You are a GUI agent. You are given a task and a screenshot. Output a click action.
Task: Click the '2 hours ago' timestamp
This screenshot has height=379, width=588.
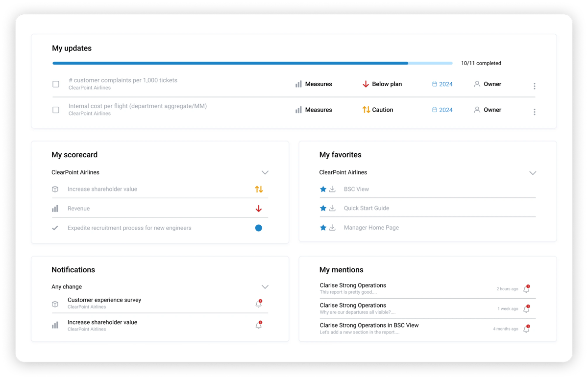tap(507, 289)
